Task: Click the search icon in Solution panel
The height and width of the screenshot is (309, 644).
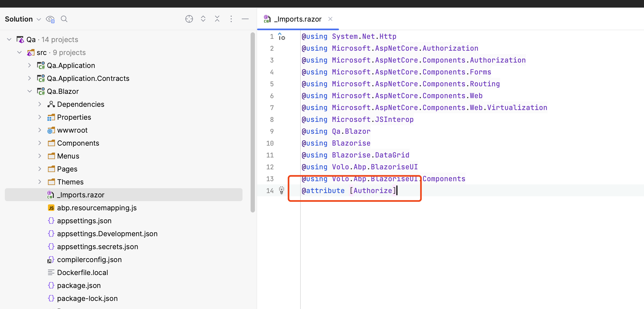Action: 64,19
